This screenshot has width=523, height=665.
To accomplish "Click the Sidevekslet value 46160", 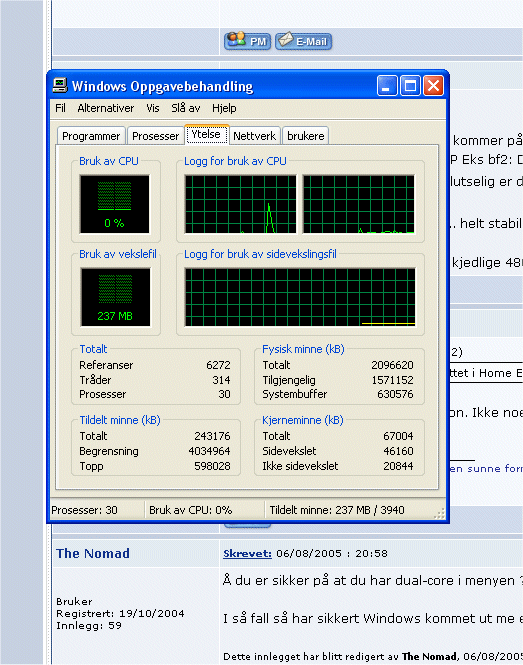I will [398, 451].
